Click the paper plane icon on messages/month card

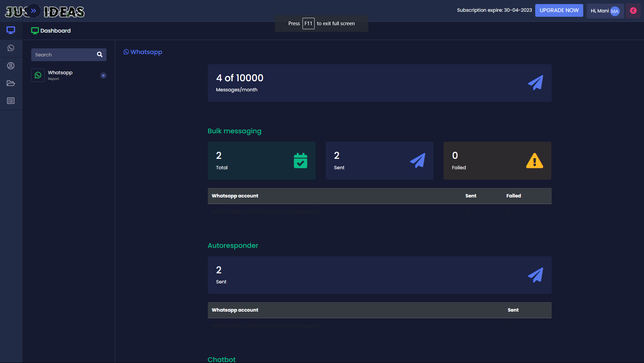pos(536,83)
